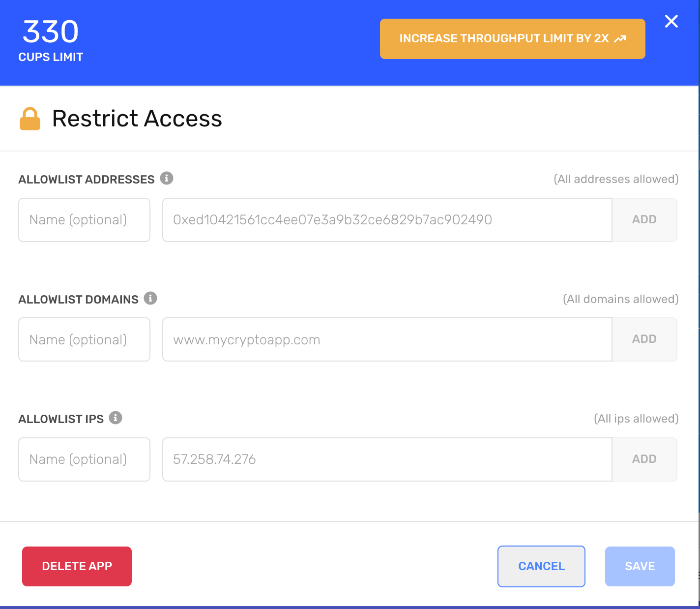
Task: Focus the address Name (optional) field
Action: pos(84,220)
